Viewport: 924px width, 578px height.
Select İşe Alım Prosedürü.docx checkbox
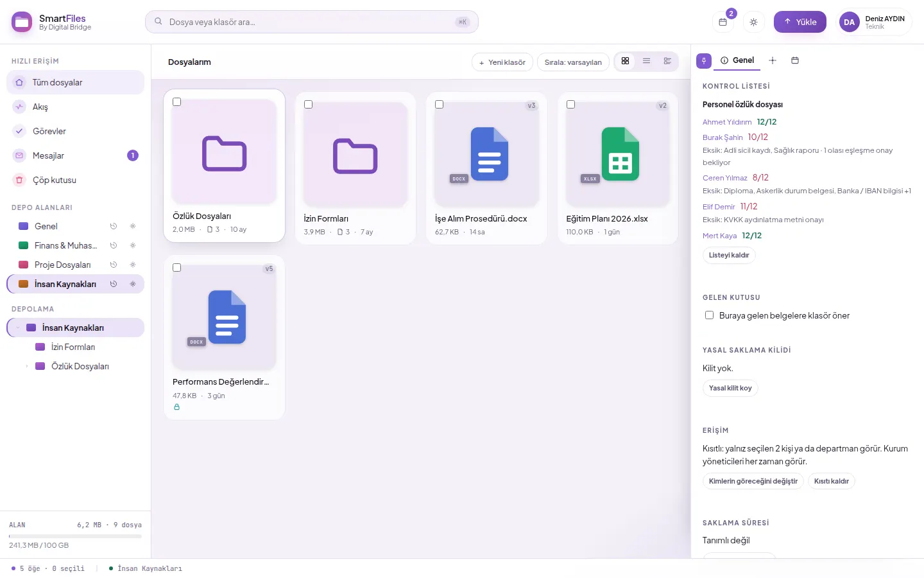click(440, 105)
